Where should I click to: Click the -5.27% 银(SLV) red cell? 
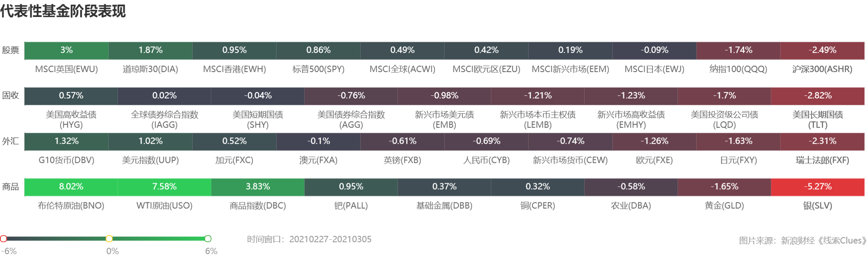[818, 187]
